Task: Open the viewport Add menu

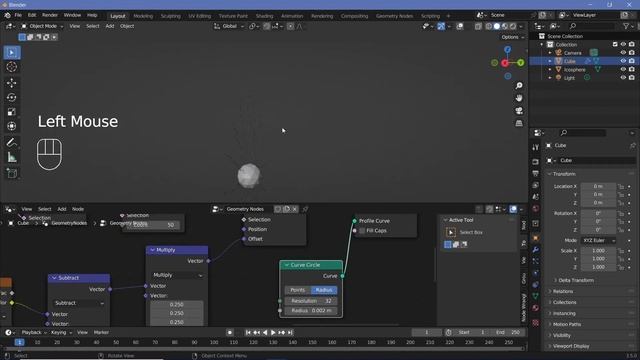Action: [x=110, y=26]
